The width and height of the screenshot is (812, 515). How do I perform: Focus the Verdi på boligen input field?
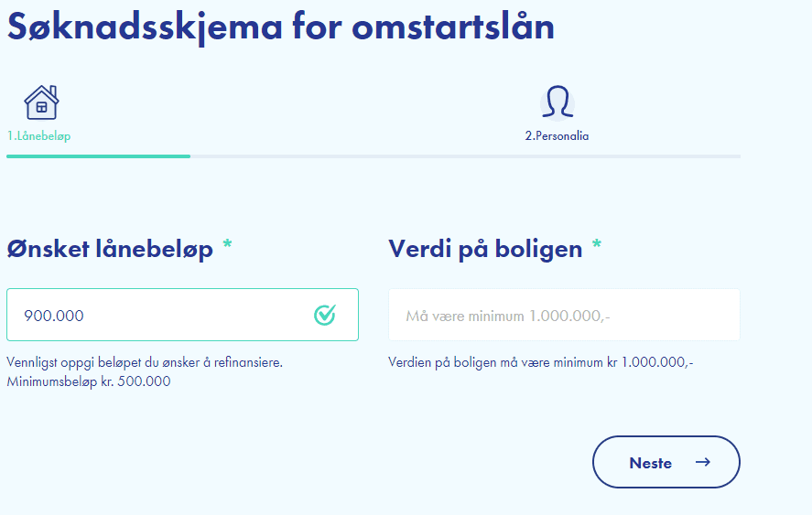coord(564,316)
